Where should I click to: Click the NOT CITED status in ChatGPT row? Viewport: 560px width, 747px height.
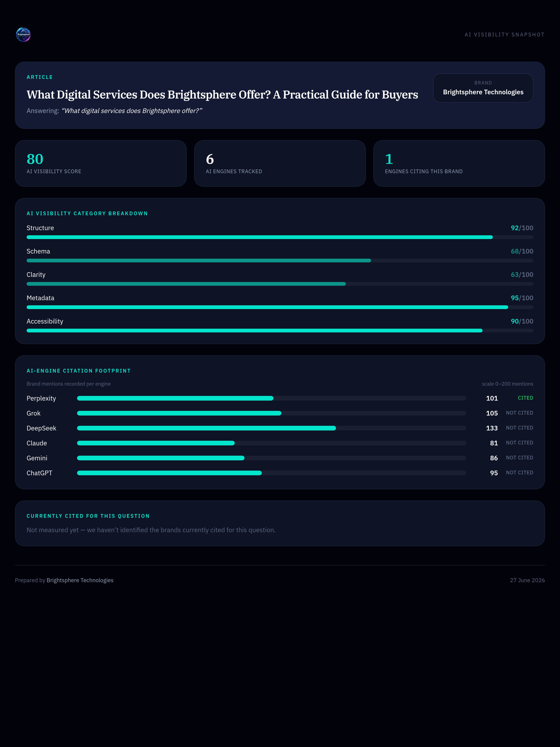(x=519, y=473)
